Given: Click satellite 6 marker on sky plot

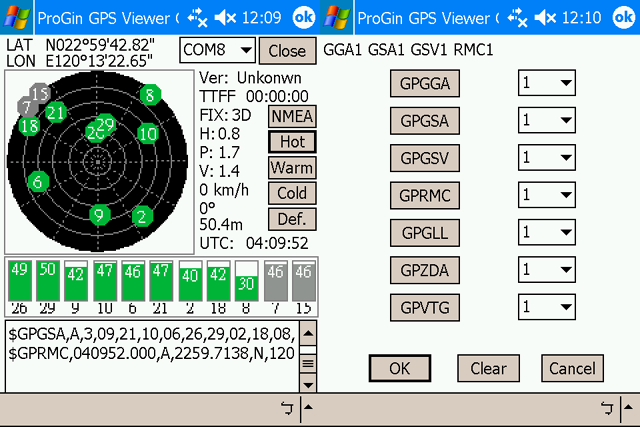Looking at the screenshot, I should 38,181.
